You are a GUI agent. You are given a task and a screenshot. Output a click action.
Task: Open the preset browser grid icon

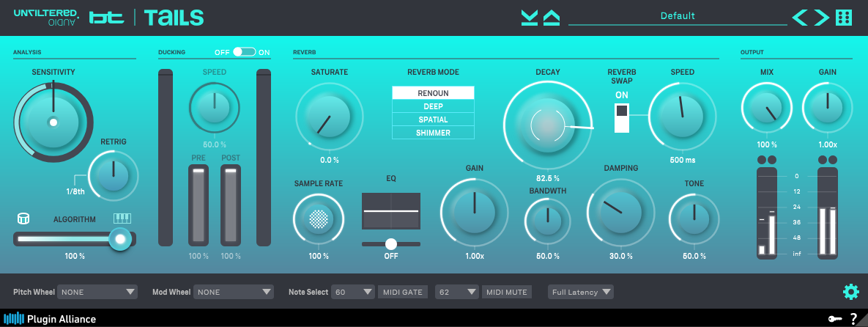click(844, 18)
